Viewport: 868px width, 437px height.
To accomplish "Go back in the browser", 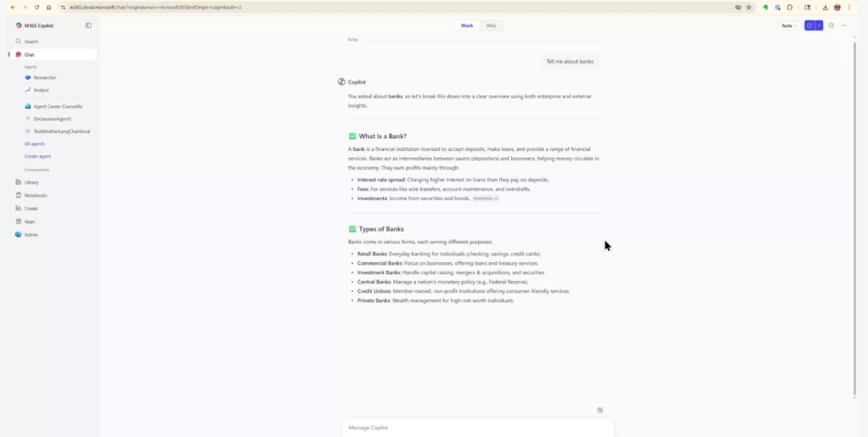I will coord(13,7).
